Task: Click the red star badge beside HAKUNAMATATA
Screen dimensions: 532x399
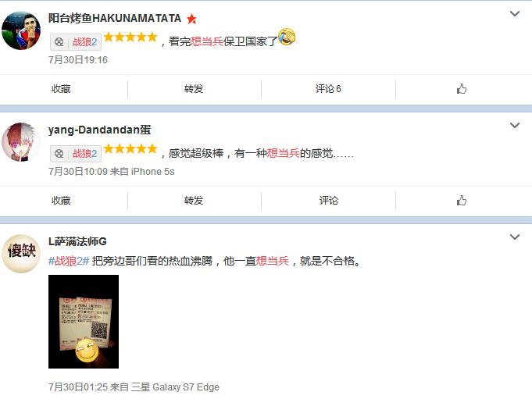Action: point(191,19)
